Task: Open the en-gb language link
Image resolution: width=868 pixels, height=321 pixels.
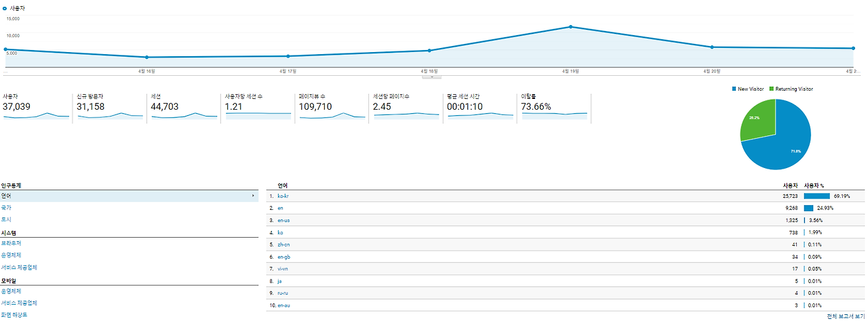Action: (283, 257)
